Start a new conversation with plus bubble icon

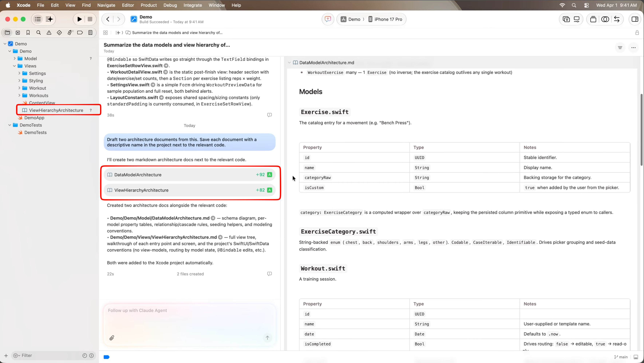pyautogui.click(x=328, y=19)
